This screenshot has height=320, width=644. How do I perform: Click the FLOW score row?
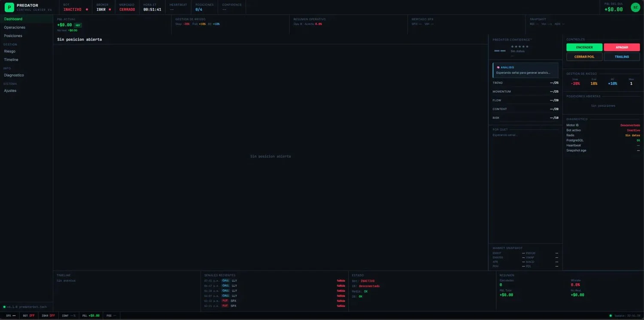coord(526,100)
